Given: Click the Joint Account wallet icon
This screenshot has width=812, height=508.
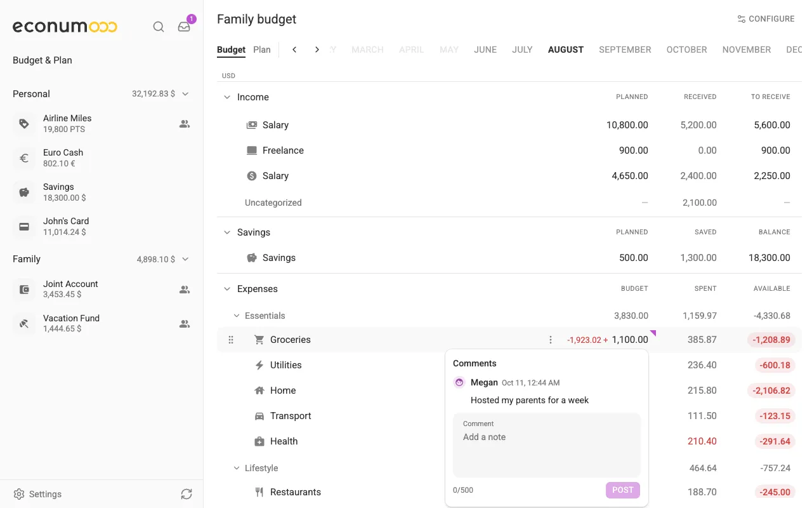Looking at the screenshot, I should 24,290.
